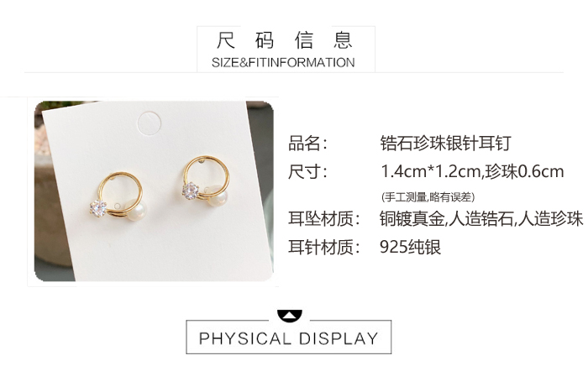Click the 耳坠材质 label
588x366 pixels.
[324, 218]
